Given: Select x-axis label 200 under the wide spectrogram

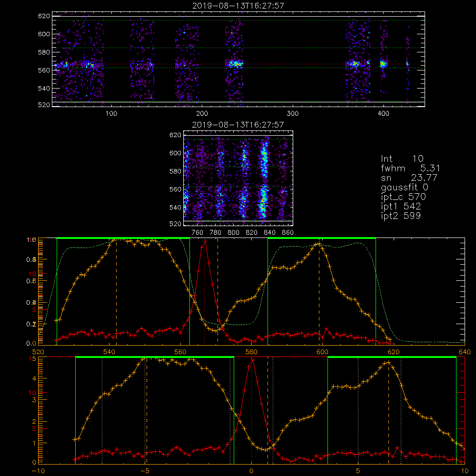Looking at the screenshot, I should 202,114.
